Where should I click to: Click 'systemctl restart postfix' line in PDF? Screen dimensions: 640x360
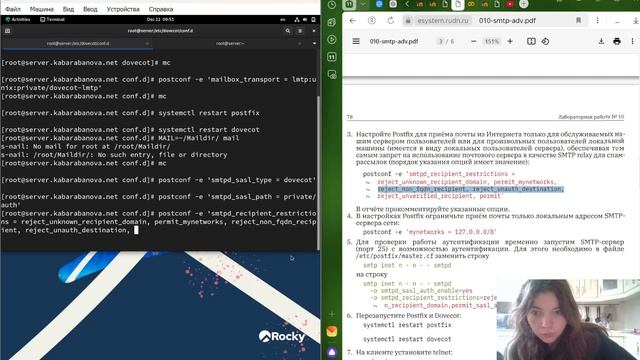407,325
